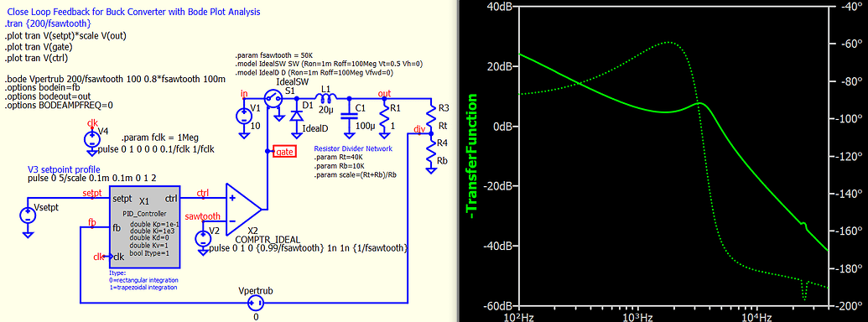This screenshot has width=868, height=322.
Task: Click the PID_Controller X1 block
Action: click(x=143, y=226)
